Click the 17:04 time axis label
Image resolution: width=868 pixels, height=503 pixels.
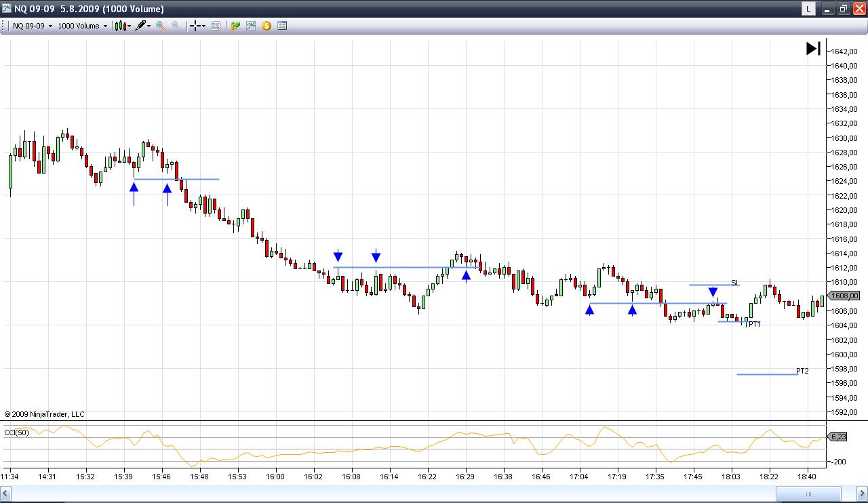click(x=579, y=477)
